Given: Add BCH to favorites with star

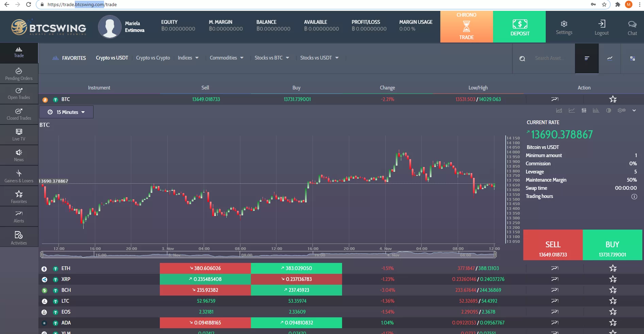Looking at the screenshot, I should coord(613,290).
